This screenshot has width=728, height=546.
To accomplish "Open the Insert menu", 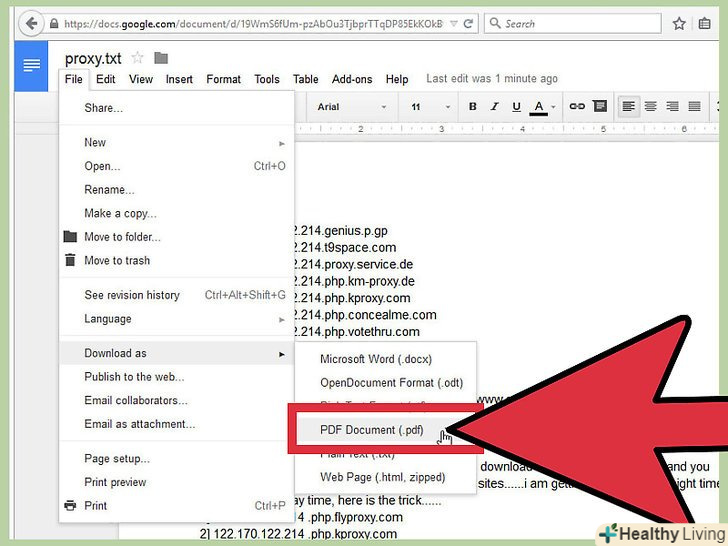I will [179, 79].
